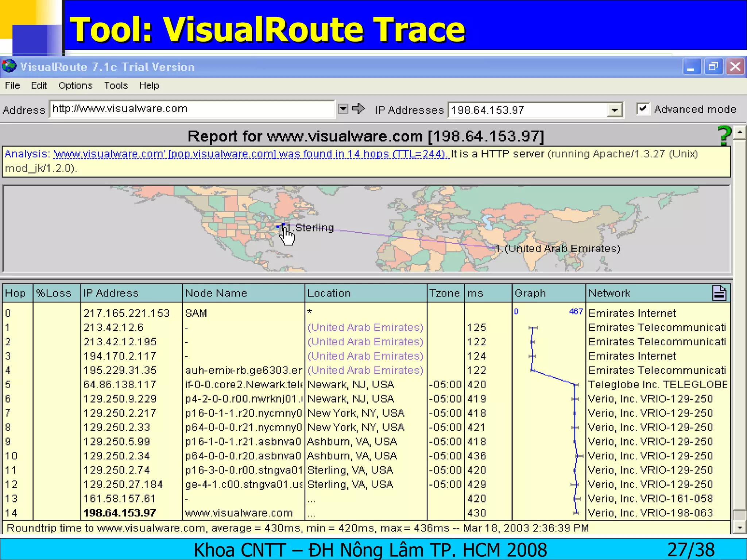Viewport: 747px width, 560px height.
Task: Click IP 129.250.9.229 in hop 6
Action: point(120,398)
